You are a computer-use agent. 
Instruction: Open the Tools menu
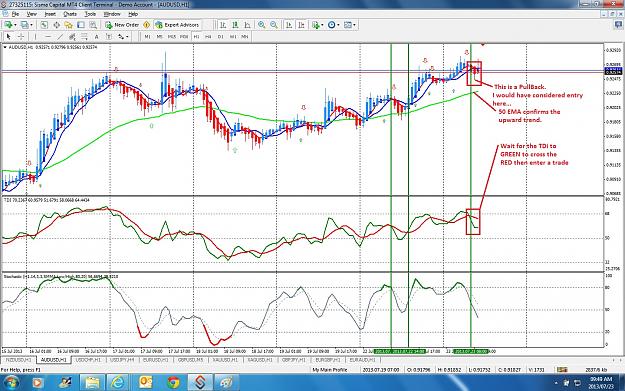pyautogui.click(x=90, y=14)
